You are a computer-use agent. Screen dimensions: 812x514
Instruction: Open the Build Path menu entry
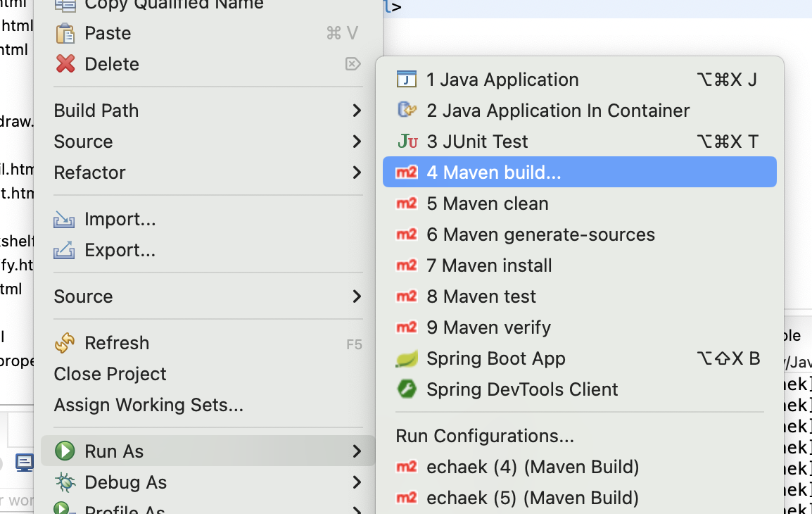(x=208, y=111)
